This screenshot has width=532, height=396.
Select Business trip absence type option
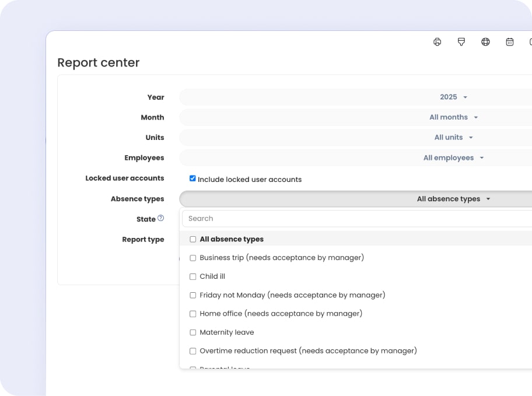281,258
